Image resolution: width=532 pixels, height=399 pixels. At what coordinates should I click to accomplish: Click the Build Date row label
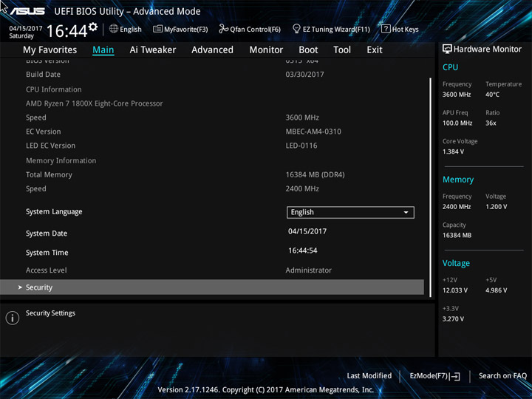click(43, 75)
